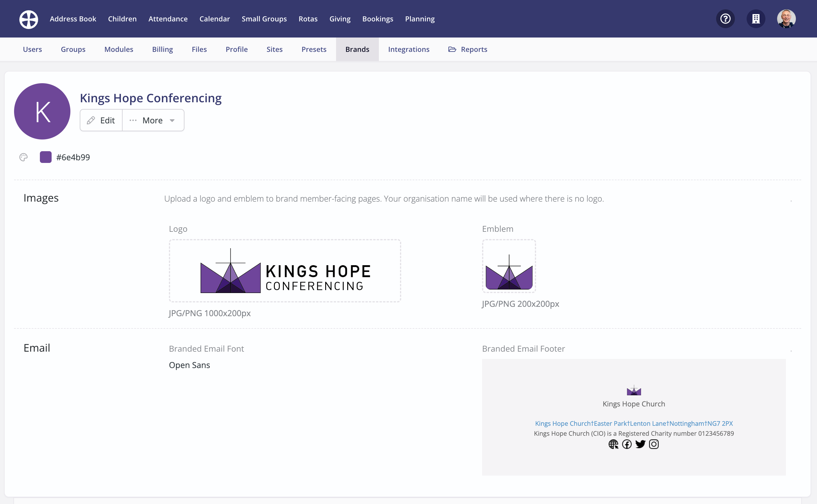Open the Address Book module

[73, 19]
